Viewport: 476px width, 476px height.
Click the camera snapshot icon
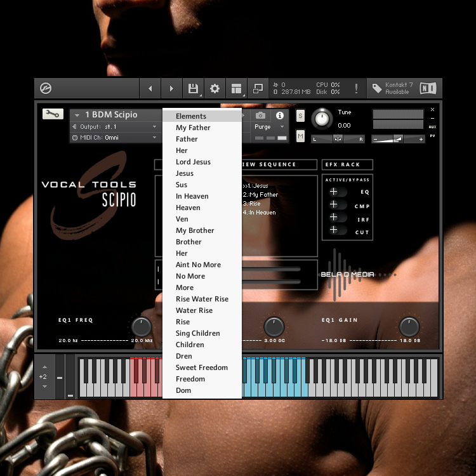pyautogui.click(x=260, y=116)
